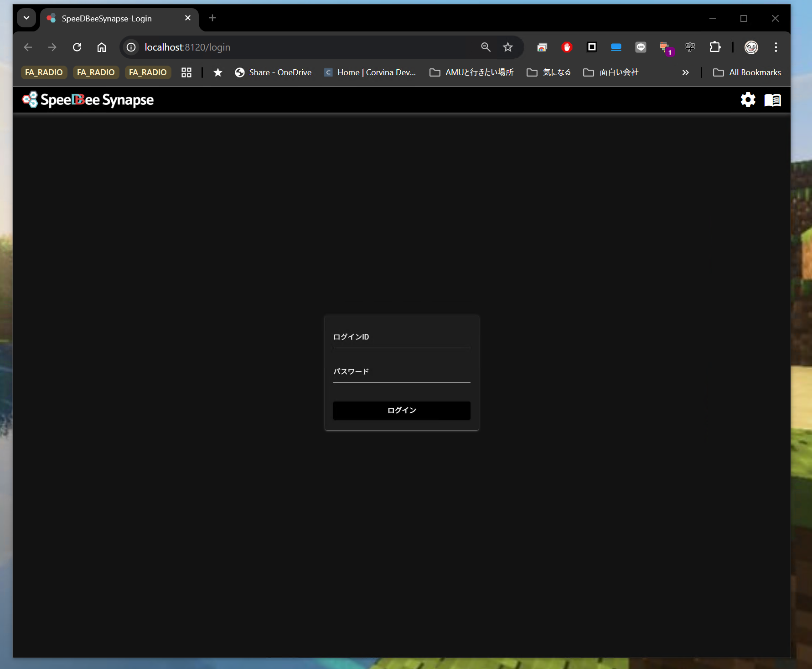Click the ログイン button
812x669 pixels.
(x=402, y=411)
